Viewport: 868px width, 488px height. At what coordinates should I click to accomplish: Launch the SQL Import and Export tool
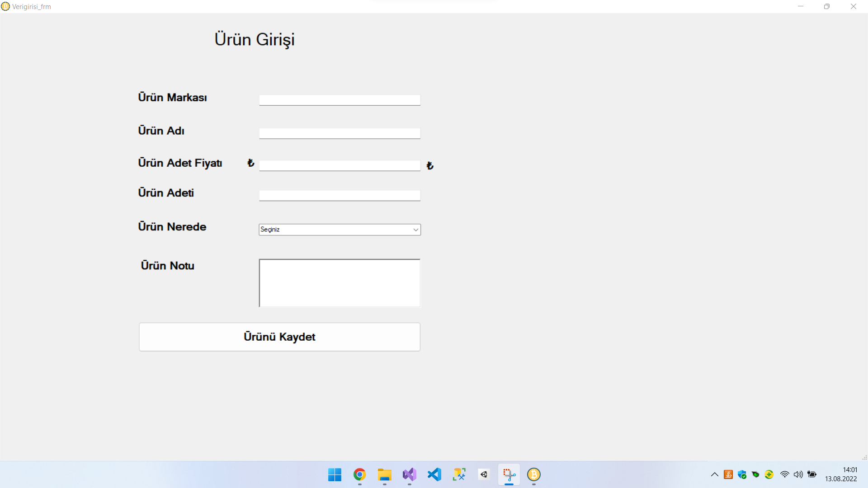tap(459, 475)
